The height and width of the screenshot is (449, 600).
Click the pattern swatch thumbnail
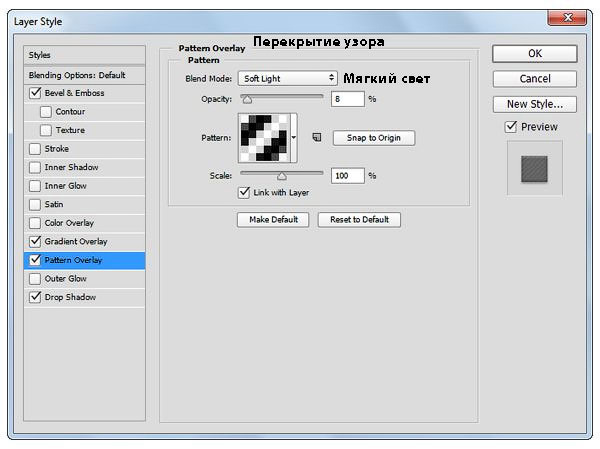[264, 138]
